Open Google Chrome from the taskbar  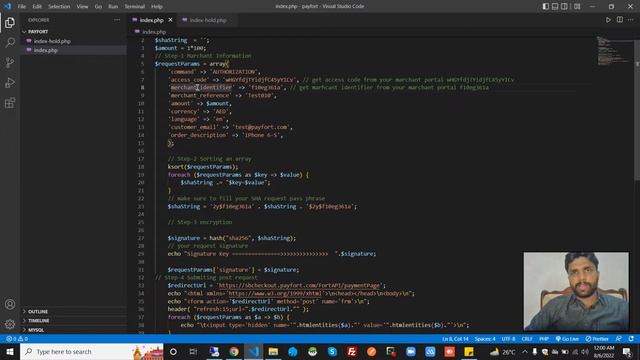233,351
